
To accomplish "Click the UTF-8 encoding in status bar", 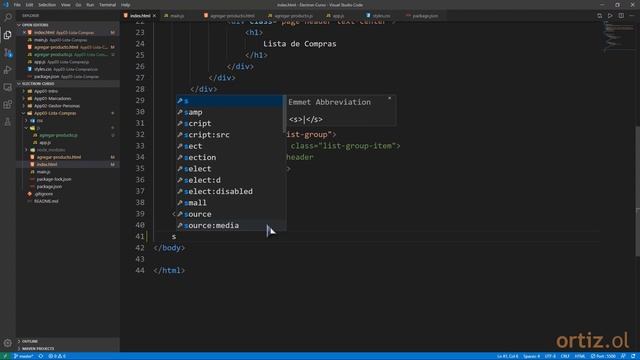I will pos(550,356).
